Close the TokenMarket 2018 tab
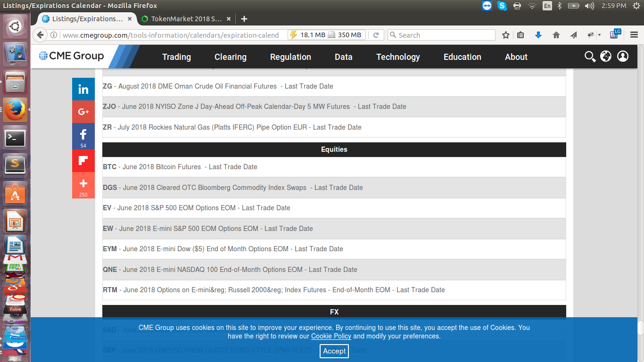 229,19
